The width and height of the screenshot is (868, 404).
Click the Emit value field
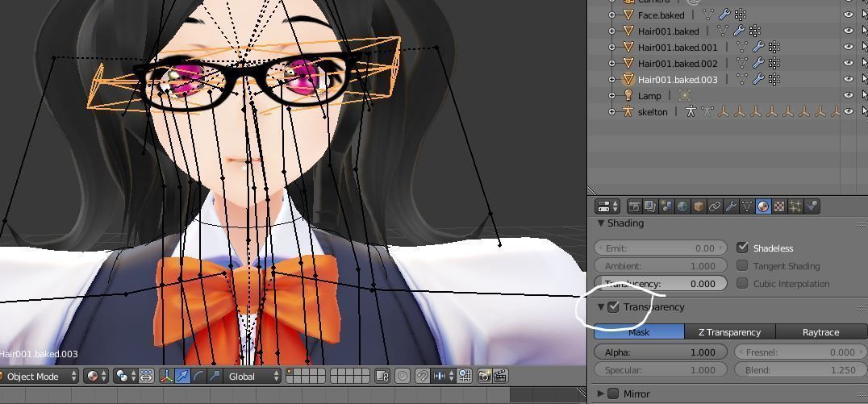(x=661, y=248)
